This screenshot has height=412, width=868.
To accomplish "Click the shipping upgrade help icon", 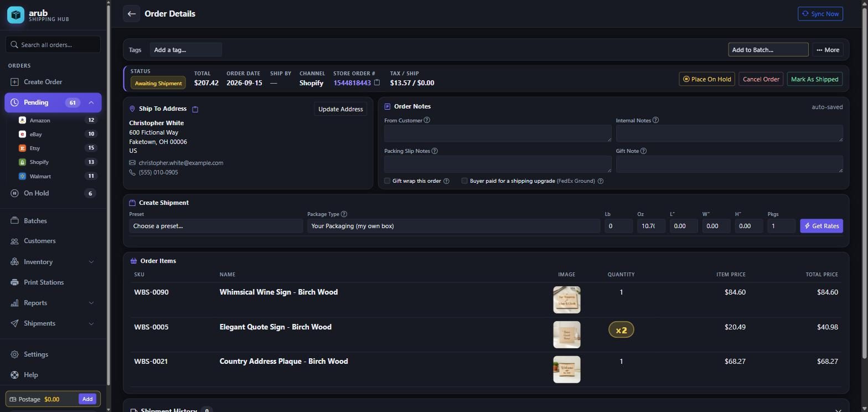I will click(601, 181).
